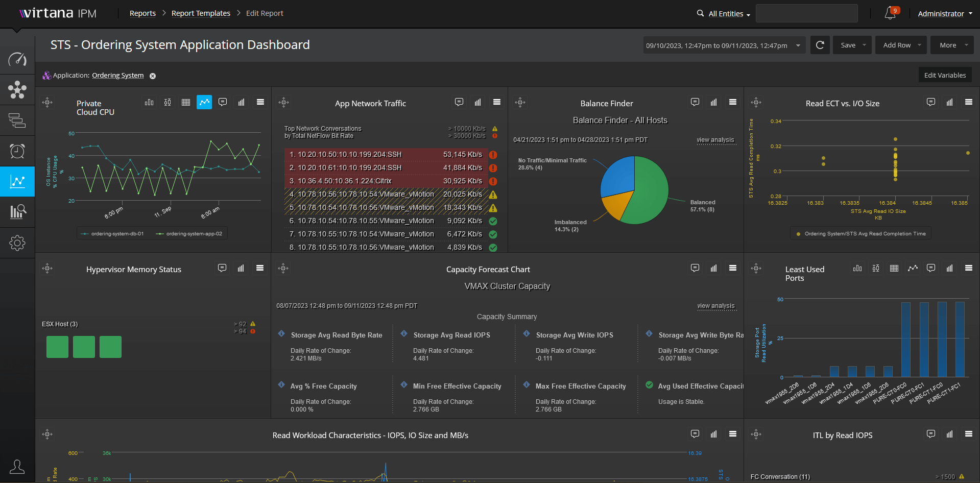This screenshot has height=483, width=980.
Task: Open the hamburger menu on App Network Traffic
Action: 497,102
